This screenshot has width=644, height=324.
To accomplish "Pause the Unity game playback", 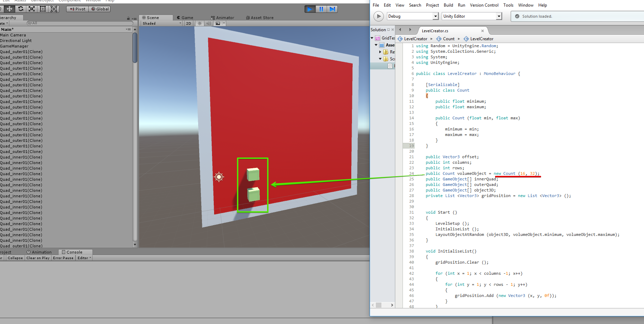I will pyautogui.click(x=321, y=9).
